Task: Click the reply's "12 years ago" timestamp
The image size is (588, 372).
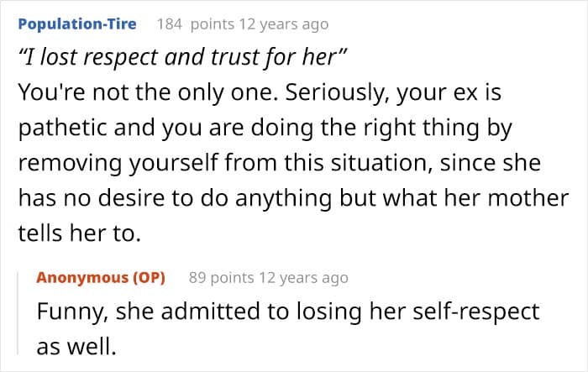Action: (302, 277)
